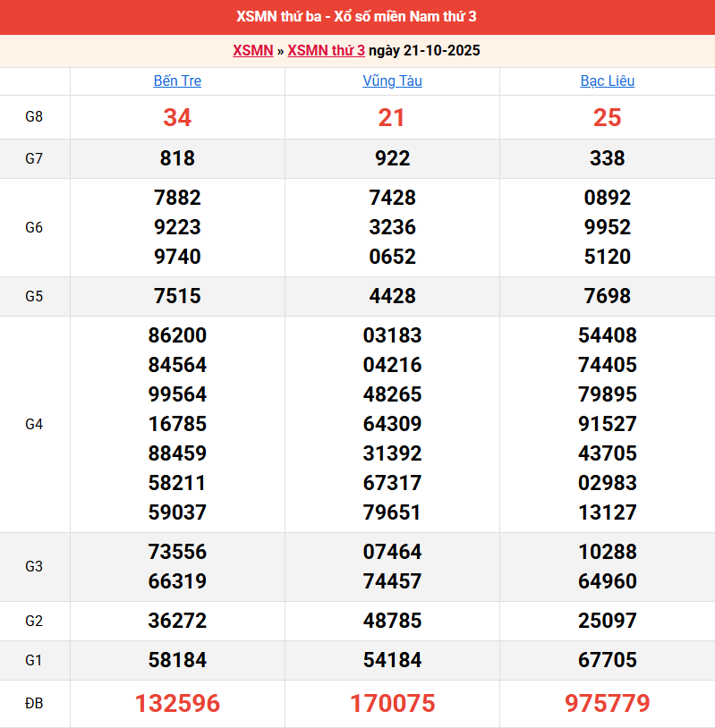Viewport: 715px width, 728px height.
Task: Select Bạc Liêu special prize 975779
Action: pyautogui.click(x=607, y=704)
